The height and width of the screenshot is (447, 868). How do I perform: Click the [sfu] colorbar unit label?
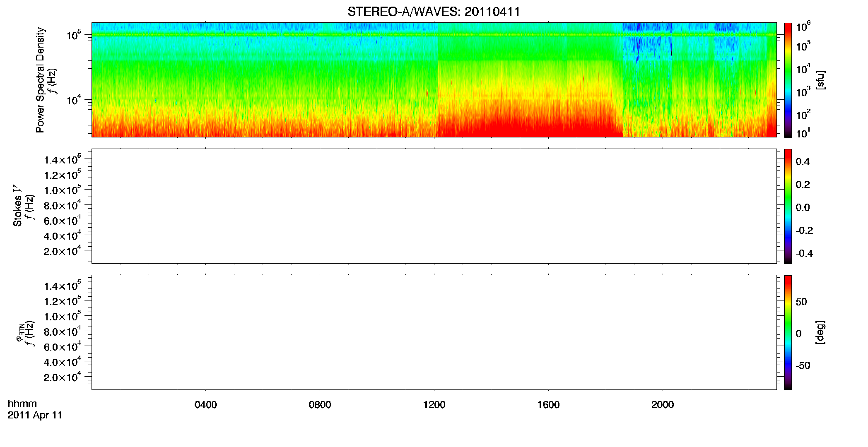[820, 80]
